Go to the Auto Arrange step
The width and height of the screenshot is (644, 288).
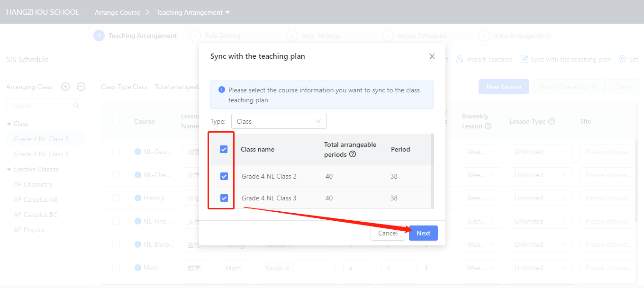(321, 36)
